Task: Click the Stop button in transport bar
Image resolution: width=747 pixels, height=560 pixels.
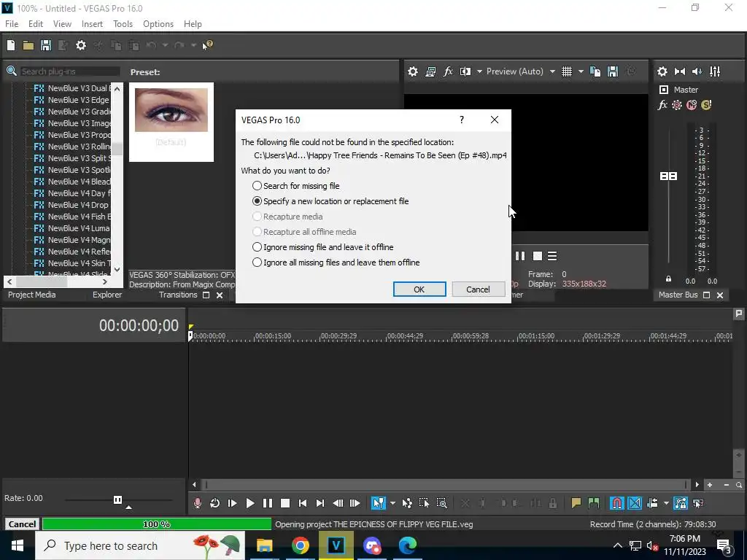Action: 285,503
